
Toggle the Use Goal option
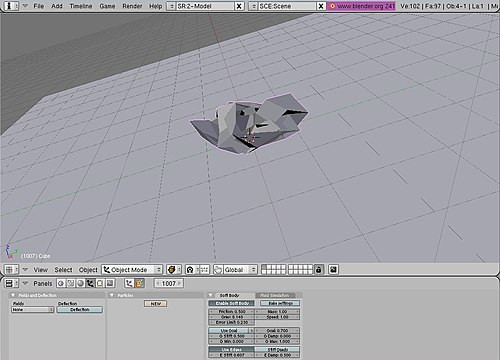pyautogui.click(x=229, y=330)
